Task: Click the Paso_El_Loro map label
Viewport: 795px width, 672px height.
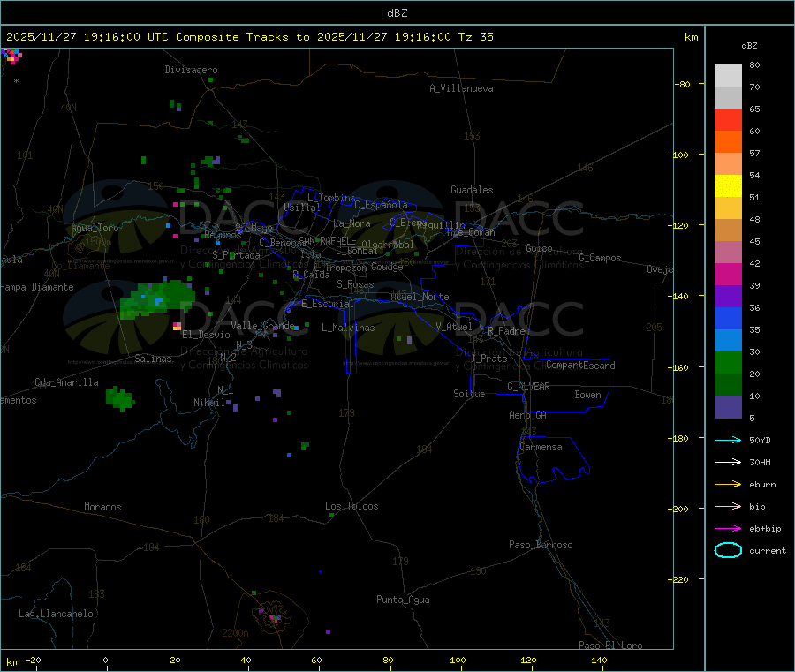Action: point(610,646)
